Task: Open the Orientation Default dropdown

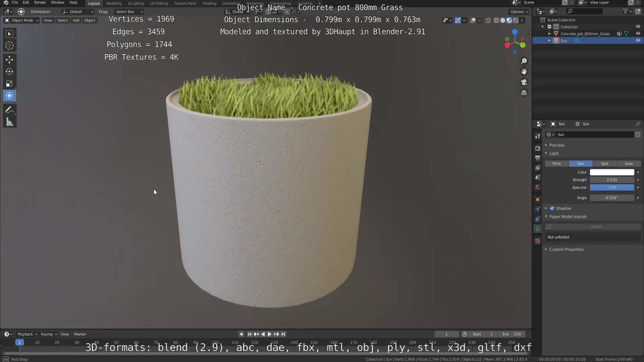Action: click(78, 12)
